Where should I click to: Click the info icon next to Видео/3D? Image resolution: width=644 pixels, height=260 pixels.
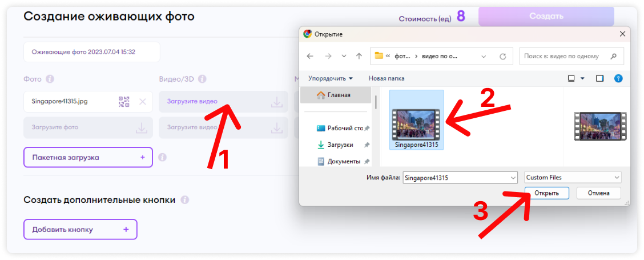pos(202,79)
